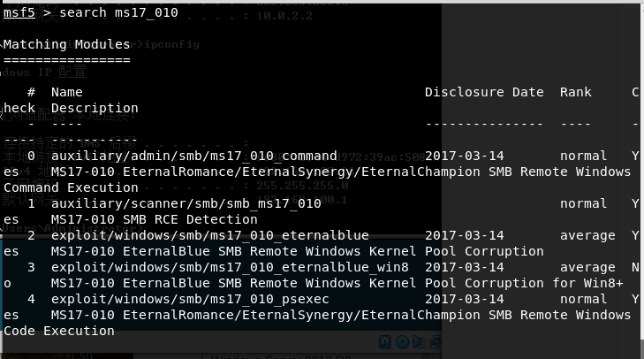Click the 'Name' column header
Viewport: 644px width, 359px height.
pyautogui.click(x=67, y=92)
